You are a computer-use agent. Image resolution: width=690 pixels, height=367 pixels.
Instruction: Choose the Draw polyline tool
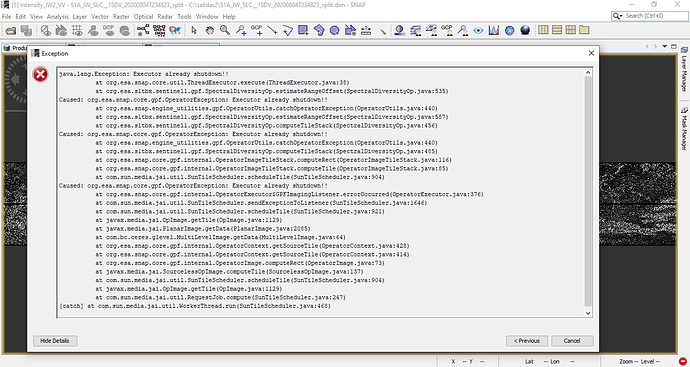click(287, 30)
